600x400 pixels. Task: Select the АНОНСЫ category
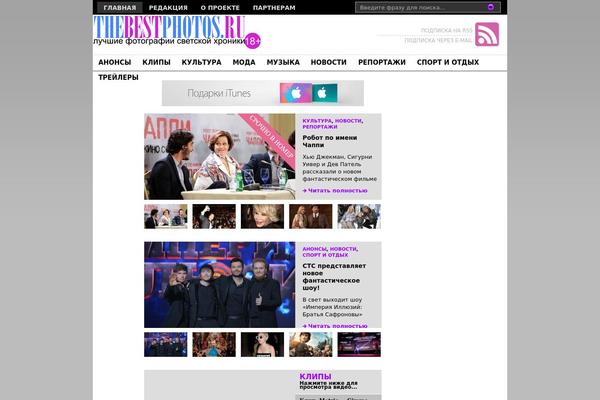[x=115, y=62]
